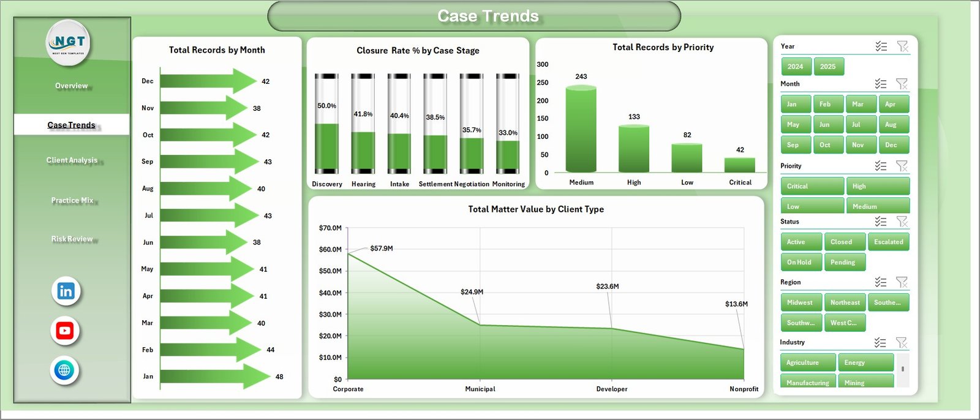The height and width of the screenshot is (420, 980).
Task: Select Mar in Month slicer
Action: click(x=861, y=104)
